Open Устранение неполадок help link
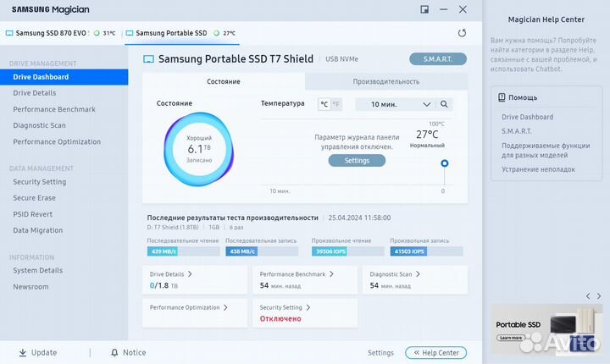 538,169
